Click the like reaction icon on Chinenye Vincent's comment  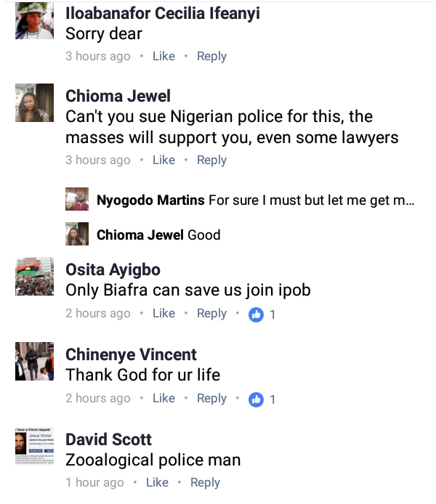coord(256,399)
